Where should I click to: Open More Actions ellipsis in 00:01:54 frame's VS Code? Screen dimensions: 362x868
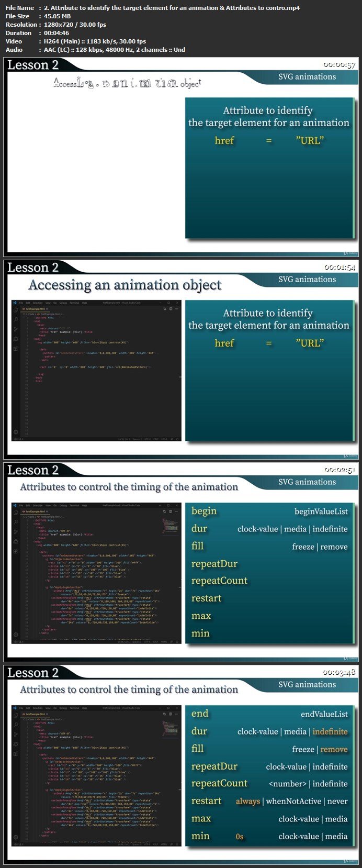click(176, 309)
